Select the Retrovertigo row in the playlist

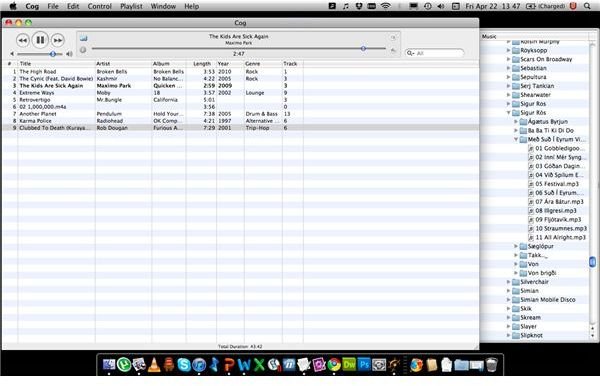(240, 100)
